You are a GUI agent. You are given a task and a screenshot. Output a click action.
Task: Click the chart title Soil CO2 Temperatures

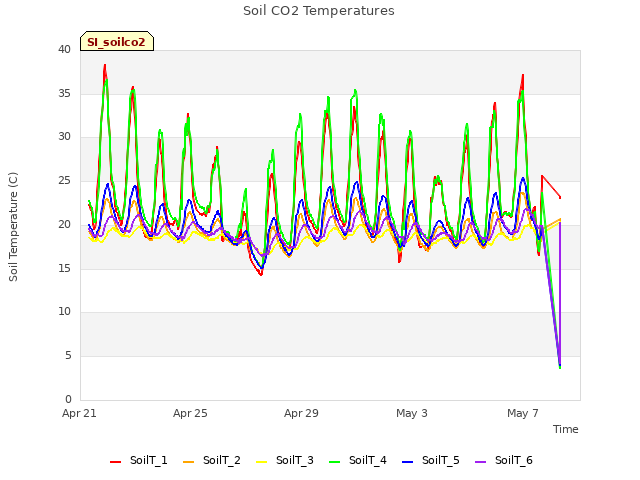coord(319,11)
